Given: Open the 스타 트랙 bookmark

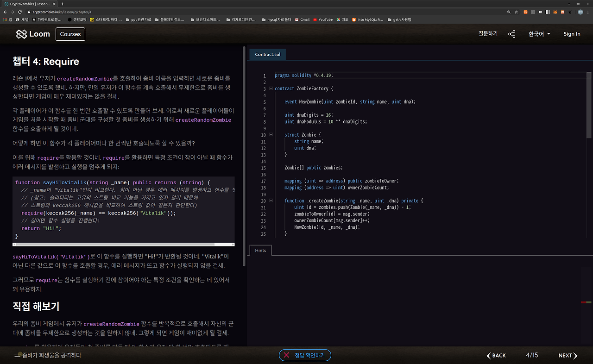Looking at the screenshot, I should (106, 19).
